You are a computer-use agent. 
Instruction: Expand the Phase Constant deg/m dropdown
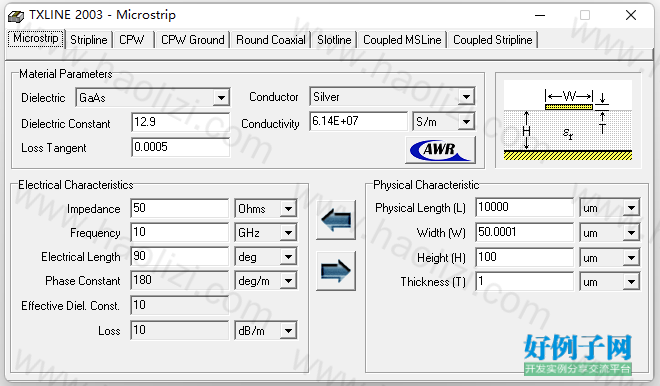click(288, 281)
